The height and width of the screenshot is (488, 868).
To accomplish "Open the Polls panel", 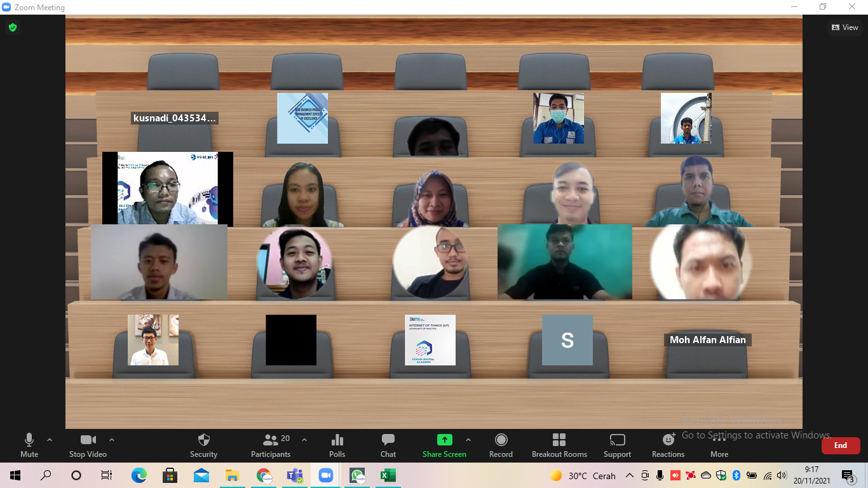I will click(x=337, y=445).
